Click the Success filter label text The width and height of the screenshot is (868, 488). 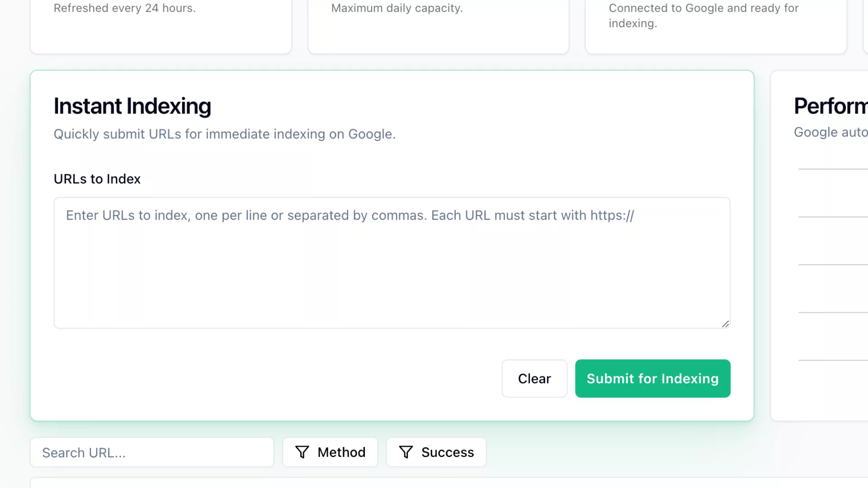point(447,452)
